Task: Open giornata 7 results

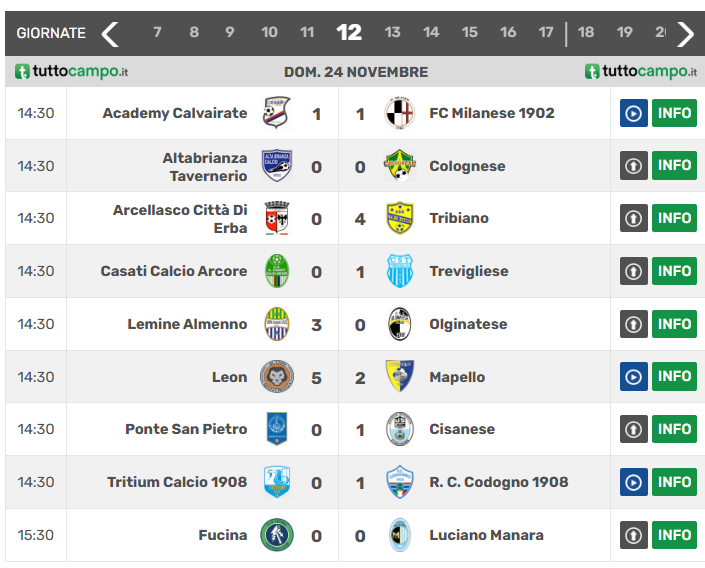Action: tap(157, 32)
